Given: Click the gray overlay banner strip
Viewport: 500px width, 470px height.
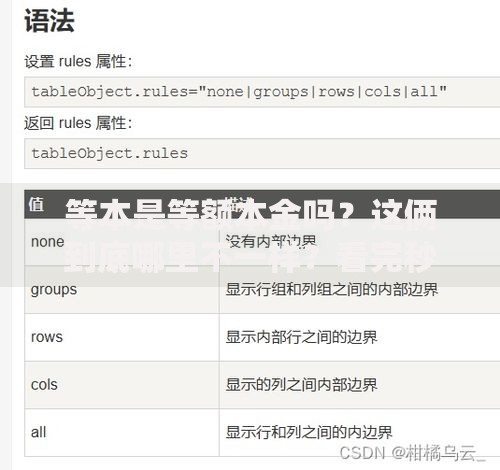Looking at the screenshot, I should click(250, 235).
